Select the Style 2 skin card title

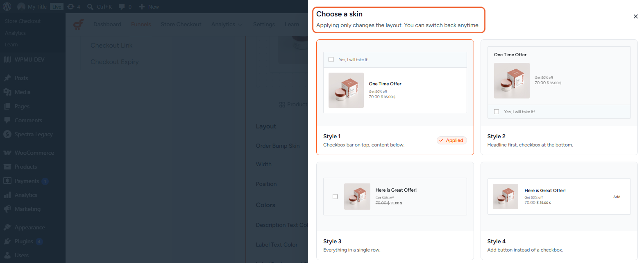pyautogui.click(x=496, y=136)
